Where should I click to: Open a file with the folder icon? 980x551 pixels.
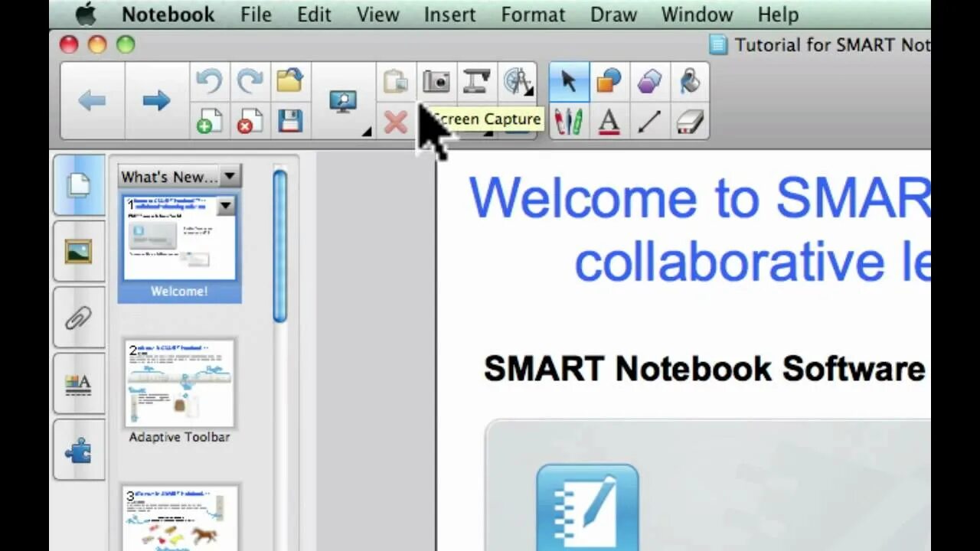click(290, 81)
